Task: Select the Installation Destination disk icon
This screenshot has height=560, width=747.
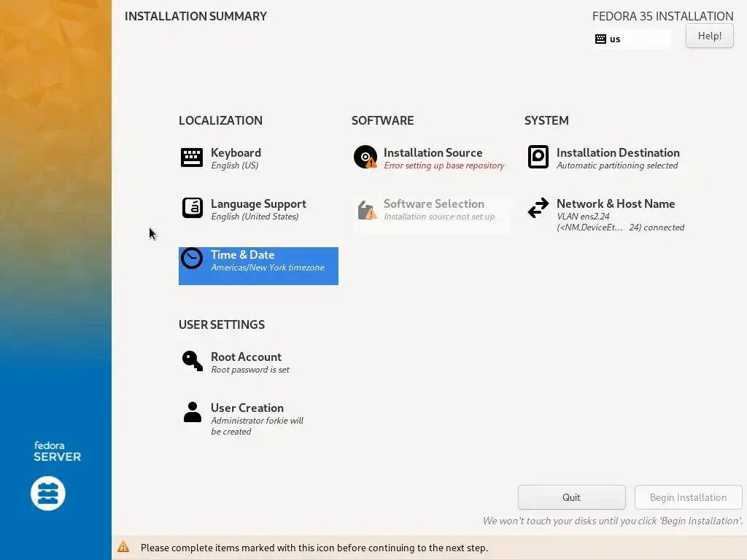Action: coord(538,157)
